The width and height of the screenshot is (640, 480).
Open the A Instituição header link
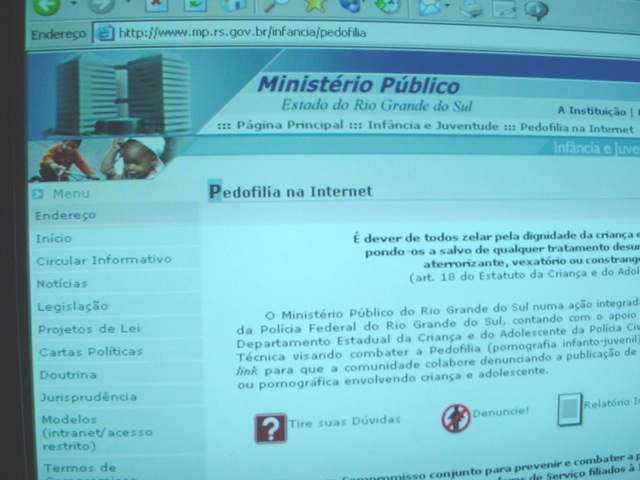pyautogui.click(x=591, y=111)
